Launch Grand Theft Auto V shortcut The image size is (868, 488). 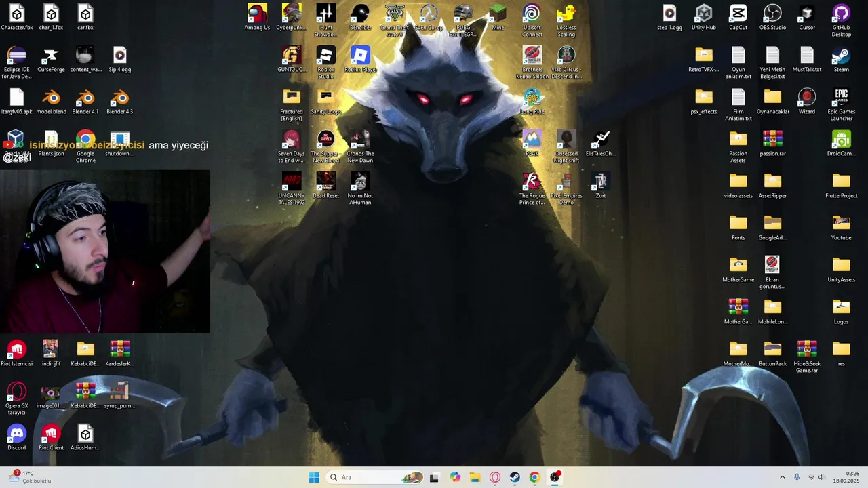tap(395, 20)
